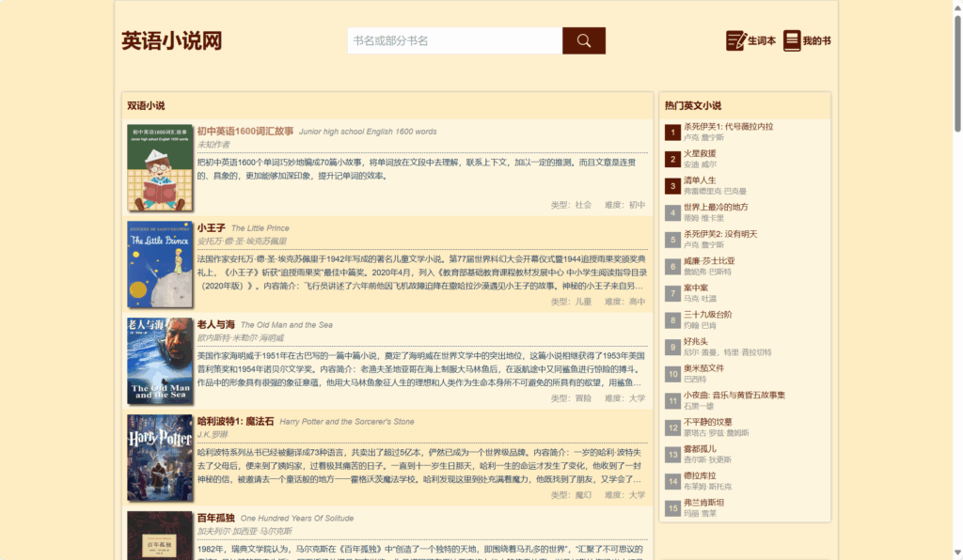Open 案中案 in hot novels
The height and width of the screenshot is (560, 963).
click(695, 288)
